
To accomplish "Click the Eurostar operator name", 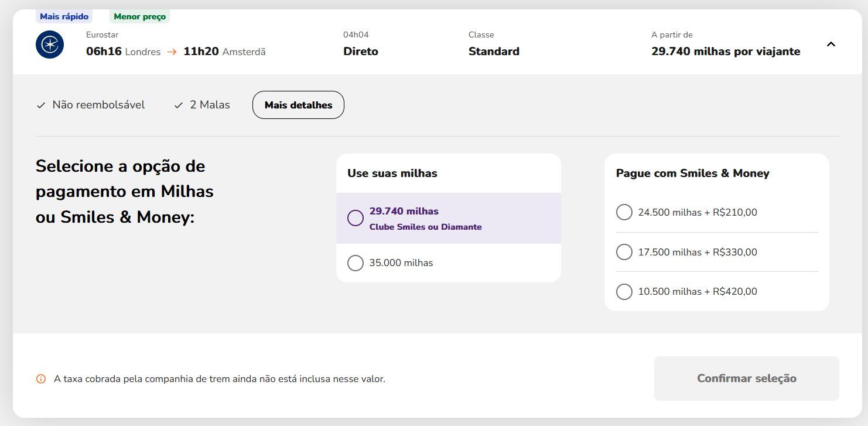I will (102, 35).
